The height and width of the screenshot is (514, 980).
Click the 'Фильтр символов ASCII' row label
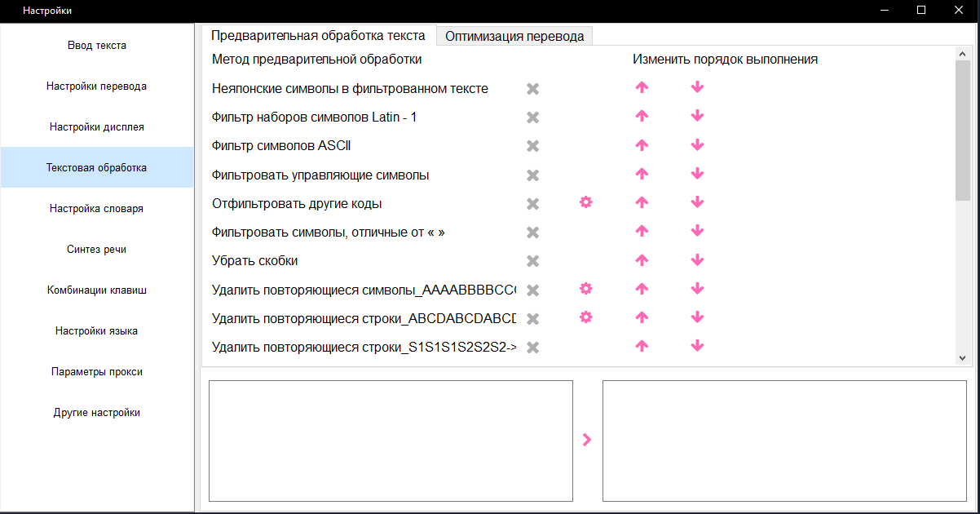[281, 146]
